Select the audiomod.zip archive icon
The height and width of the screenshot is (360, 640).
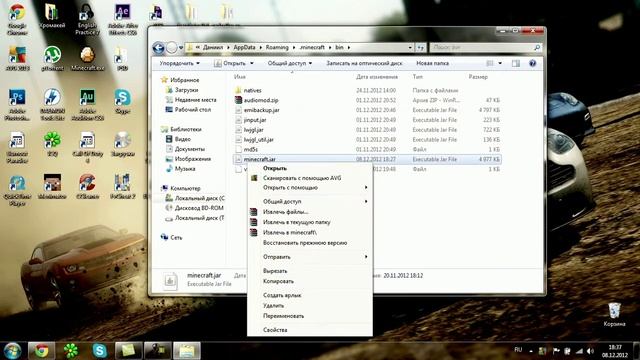239,100
